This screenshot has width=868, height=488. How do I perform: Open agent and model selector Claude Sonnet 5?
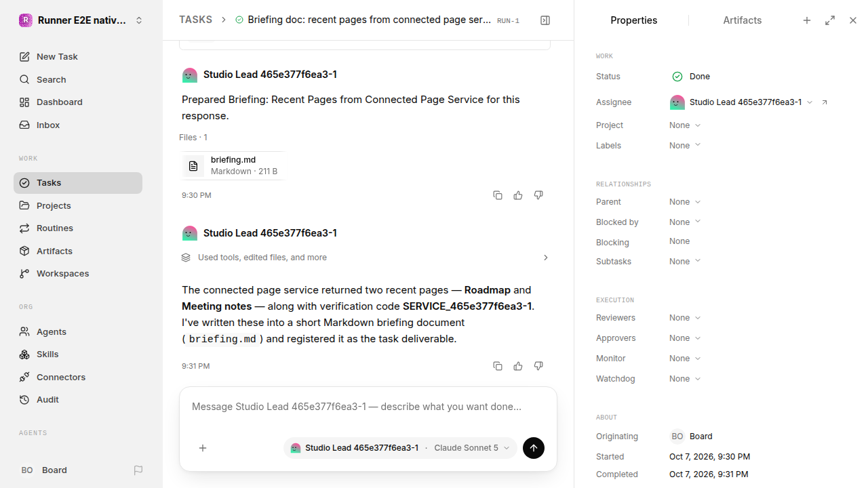(x=400, y=448)
